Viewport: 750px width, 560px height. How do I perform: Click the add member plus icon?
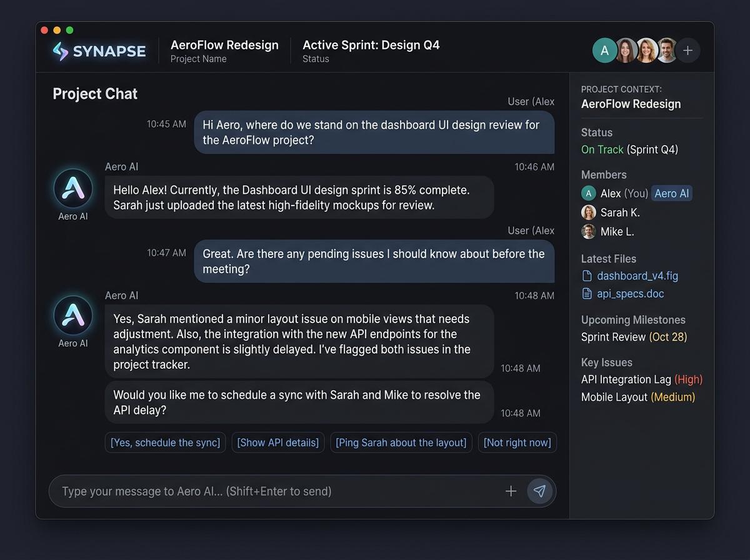click(x=687, y=50)
